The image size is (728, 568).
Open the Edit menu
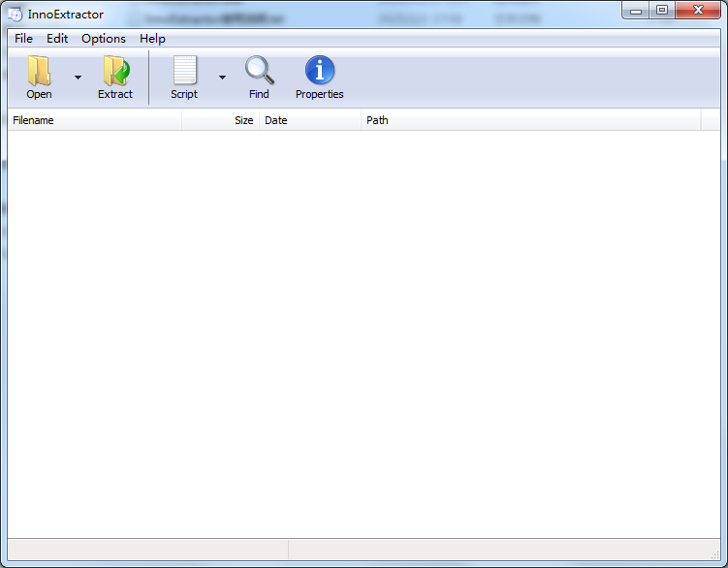[x=57, y=39]
